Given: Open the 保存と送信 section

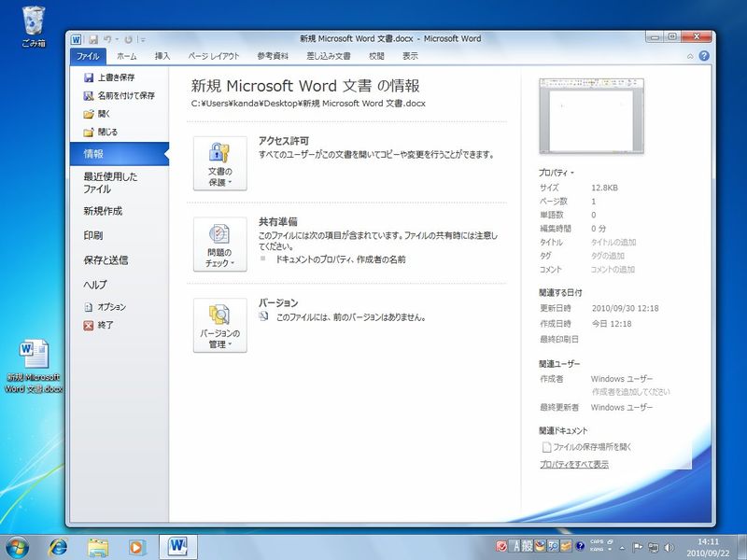Looking at the screenshot, I should coord(106,260).
